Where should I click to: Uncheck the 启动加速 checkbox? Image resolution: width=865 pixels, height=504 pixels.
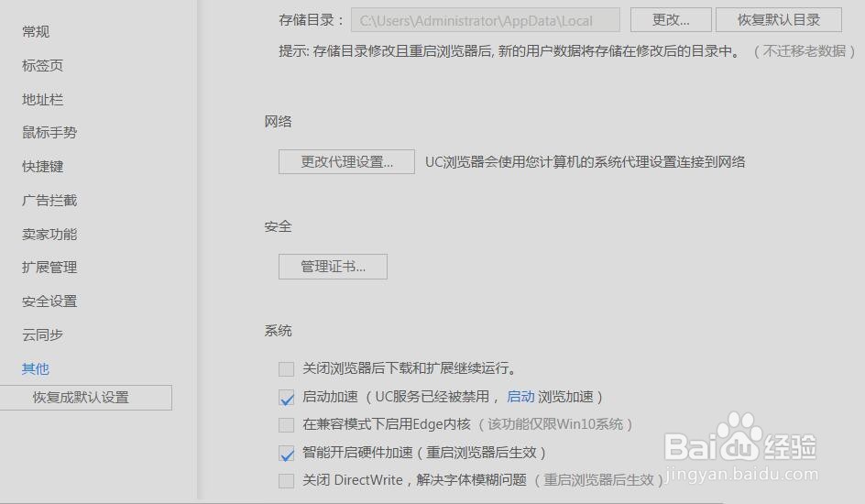pos(286,398)
